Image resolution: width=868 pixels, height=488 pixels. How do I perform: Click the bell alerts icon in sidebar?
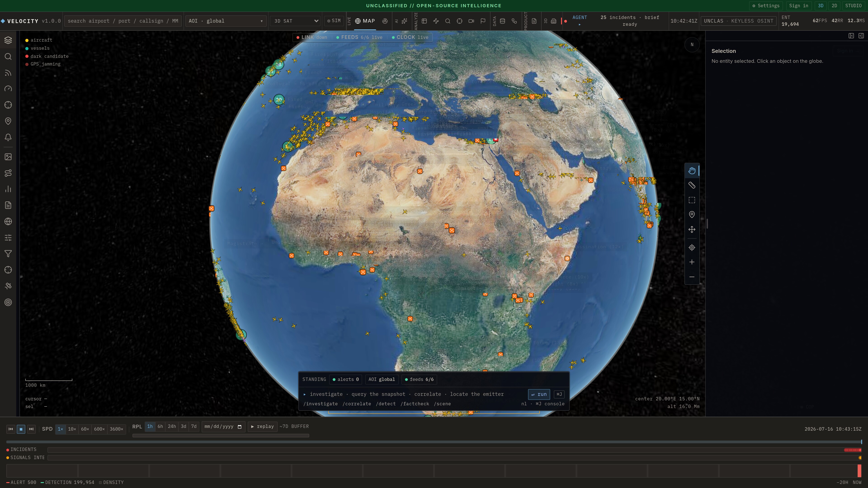click(8, 137)
